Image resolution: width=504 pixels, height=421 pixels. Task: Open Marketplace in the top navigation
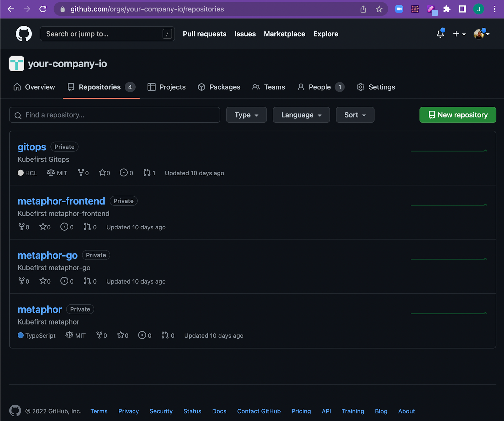point(284,34)
